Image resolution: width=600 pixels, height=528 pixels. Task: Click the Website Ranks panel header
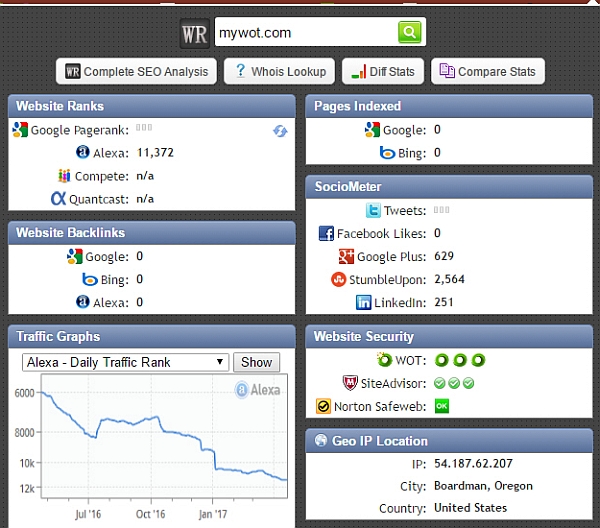152,106
